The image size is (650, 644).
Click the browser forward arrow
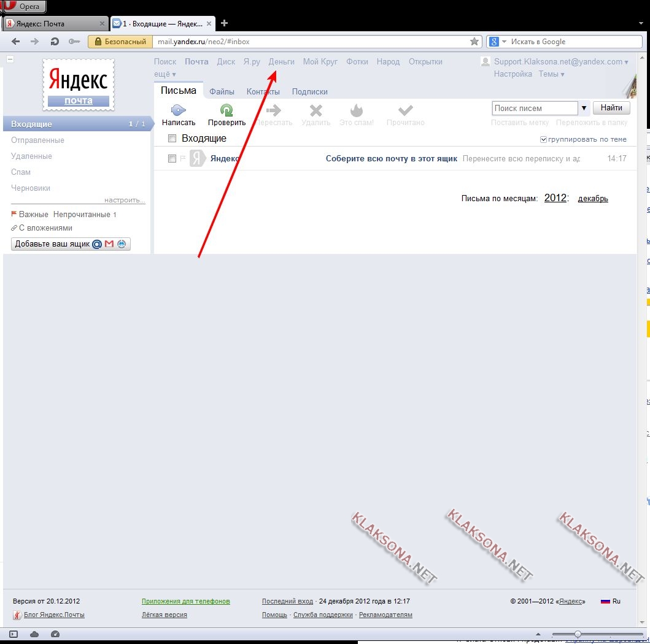pyautogui.click(x=35, y=42)
